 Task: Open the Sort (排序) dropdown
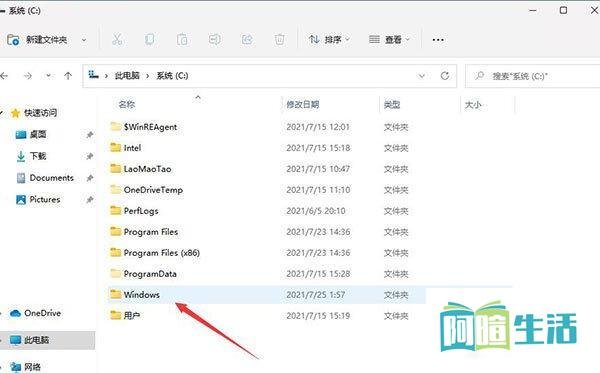pos(329,39)
